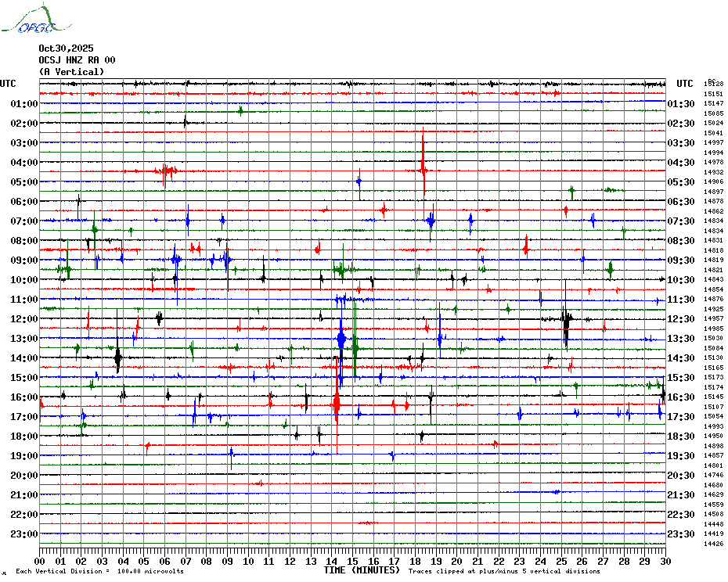Select the 12:00 hour label on left axis

24,319
